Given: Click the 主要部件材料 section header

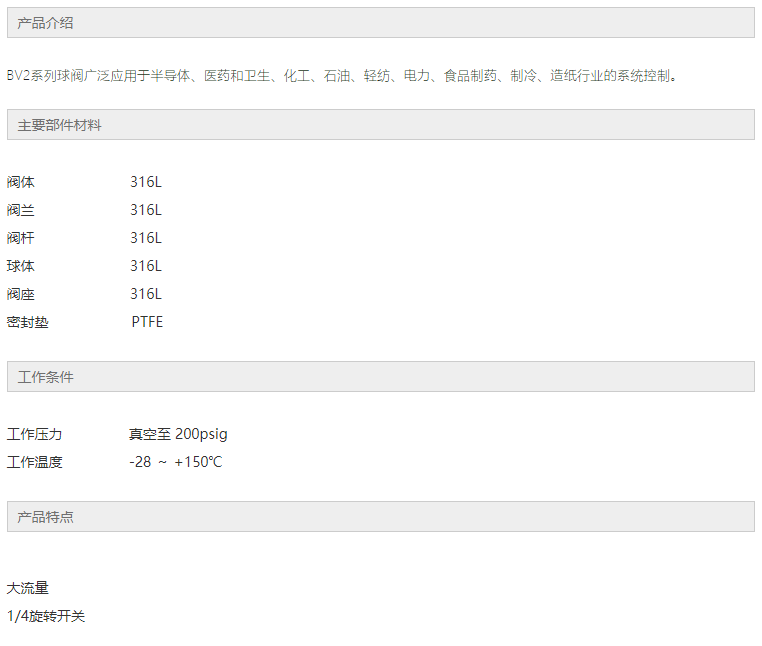Looking at the screenshot, I should point(381,125).
